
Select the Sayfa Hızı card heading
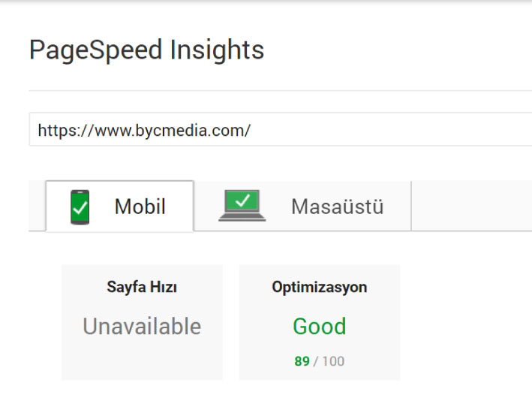point(142,287)
